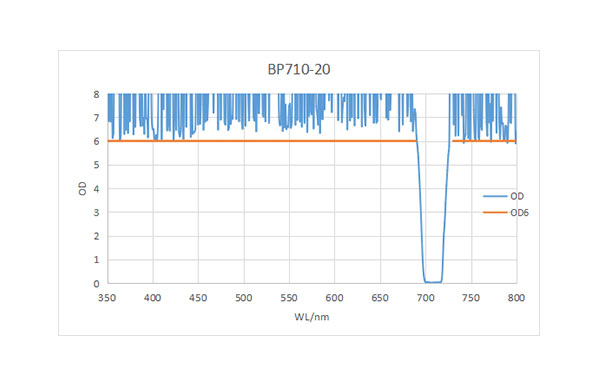This screenshot has height=383, width=600.
Task: Click the vertical OD y-axis title
Action: [x=82, y=188]
